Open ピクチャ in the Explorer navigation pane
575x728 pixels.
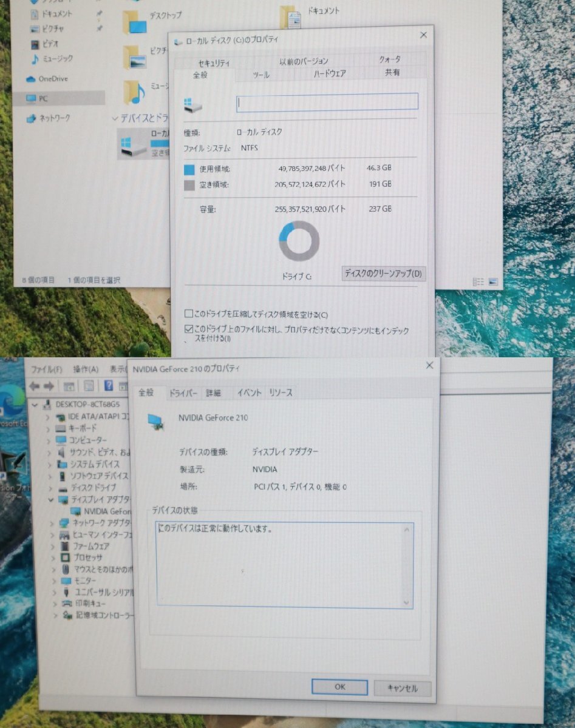pos(53,29)
